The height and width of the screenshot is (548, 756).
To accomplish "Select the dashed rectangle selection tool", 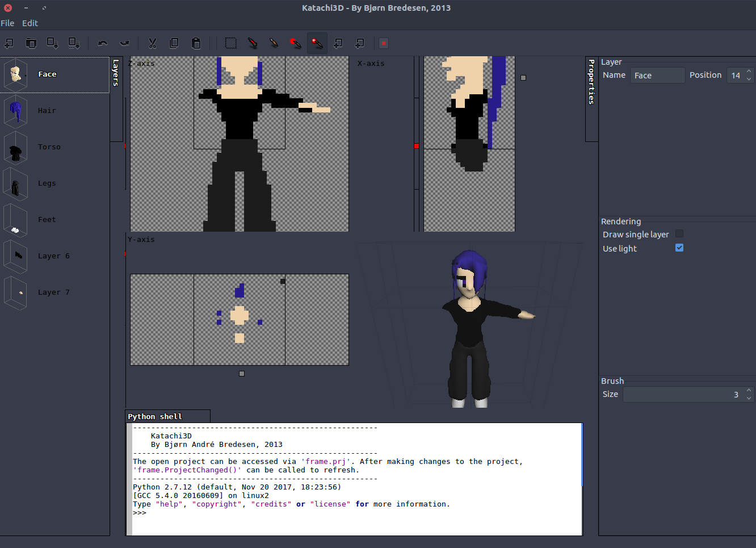I will (x=231, y=43).
